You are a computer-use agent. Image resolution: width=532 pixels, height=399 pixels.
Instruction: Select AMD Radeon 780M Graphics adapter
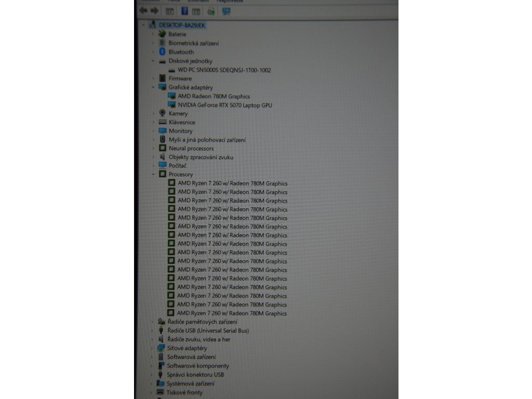tap(214, 96)
